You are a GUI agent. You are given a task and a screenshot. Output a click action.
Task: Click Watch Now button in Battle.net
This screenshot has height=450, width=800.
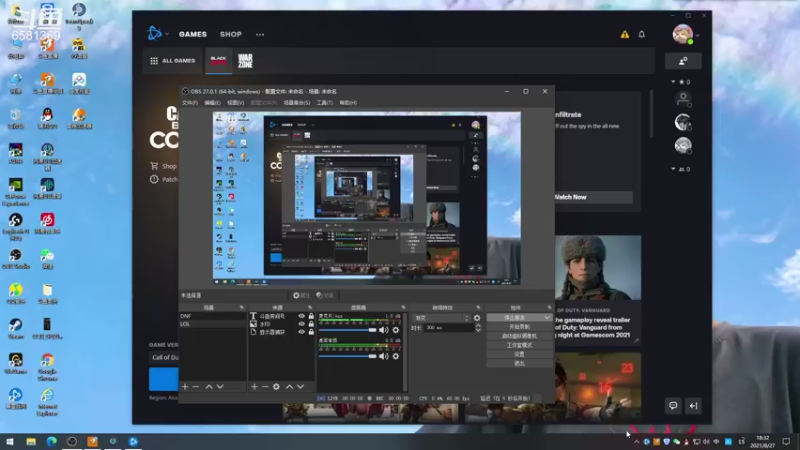click(593, 197)
